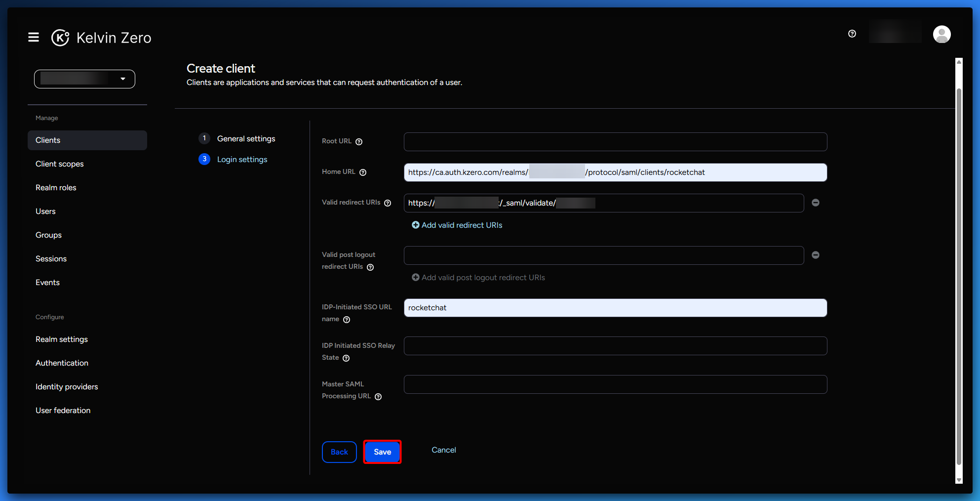Open the realm selector dropdown
This screenshot has height=501, width=980.
(84, 79)
